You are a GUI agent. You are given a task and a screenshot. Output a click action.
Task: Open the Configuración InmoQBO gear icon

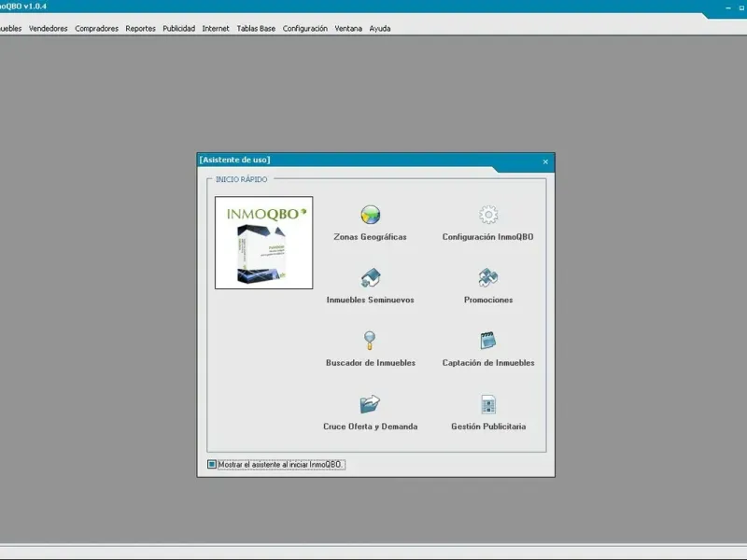pos(488,215)
